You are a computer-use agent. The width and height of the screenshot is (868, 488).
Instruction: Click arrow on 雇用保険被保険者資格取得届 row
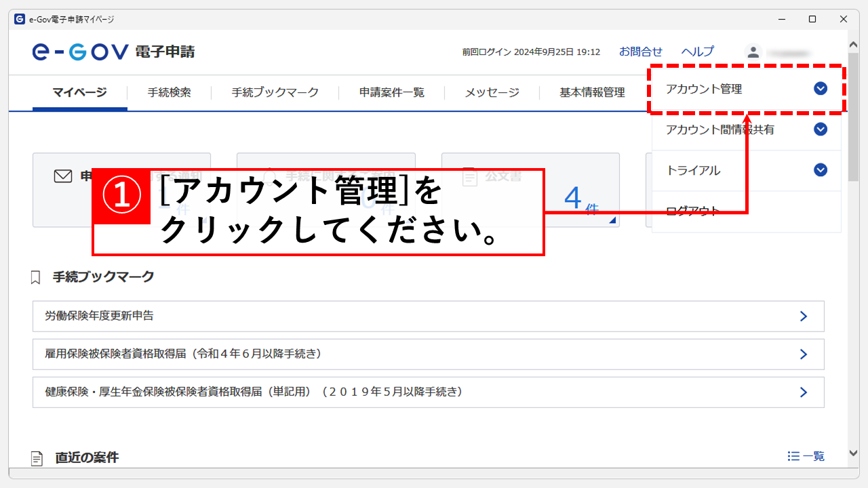pos(804,354)
